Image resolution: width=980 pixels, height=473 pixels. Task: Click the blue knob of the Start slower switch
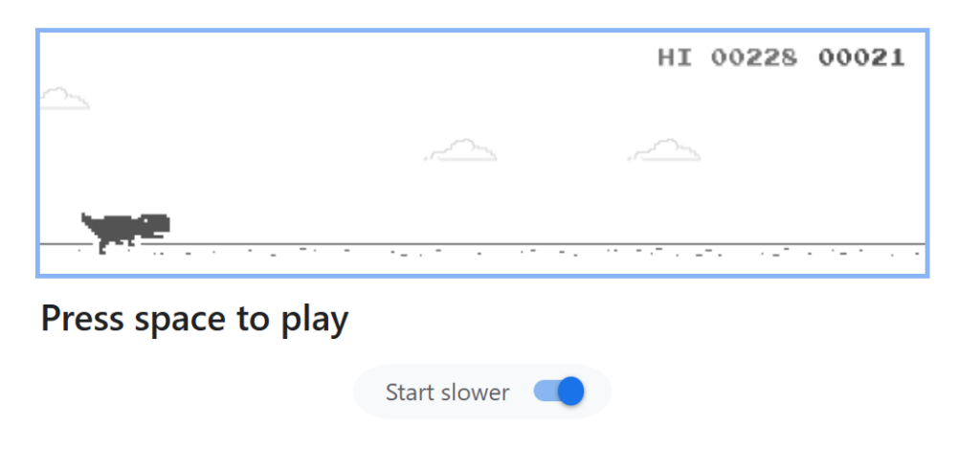[570, 392]
